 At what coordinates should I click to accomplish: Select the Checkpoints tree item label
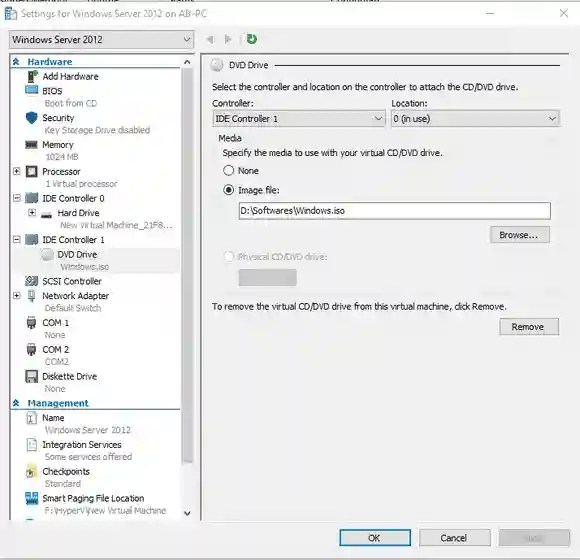coord(66,472)
